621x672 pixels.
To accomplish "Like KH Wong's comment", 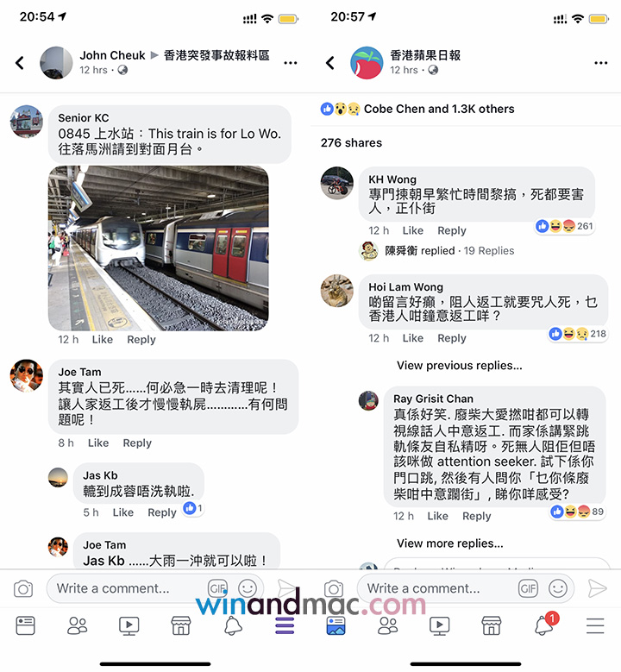I will click(x=413, y=230).
